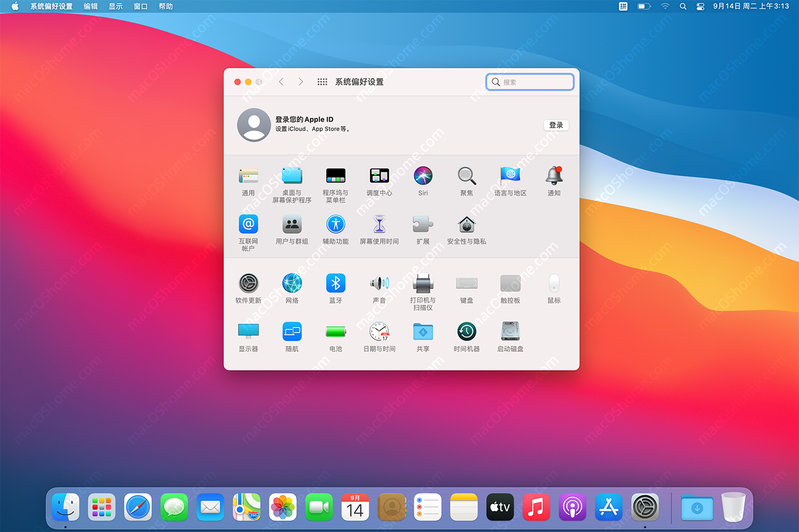This screenshot has height=532, width=799.
Task: Go forward with the toolbar forward arrow
Action: pyautogui.click(x=301, y=82)
